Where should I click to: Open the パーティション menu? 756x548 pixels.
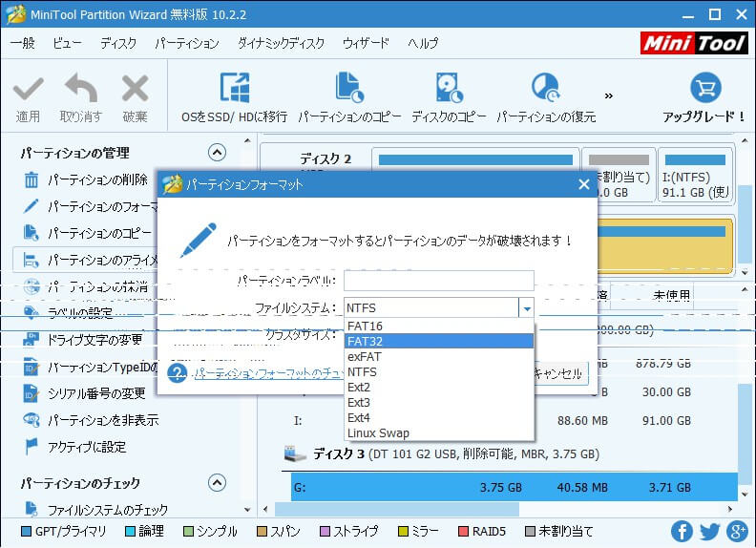point(187,43)
